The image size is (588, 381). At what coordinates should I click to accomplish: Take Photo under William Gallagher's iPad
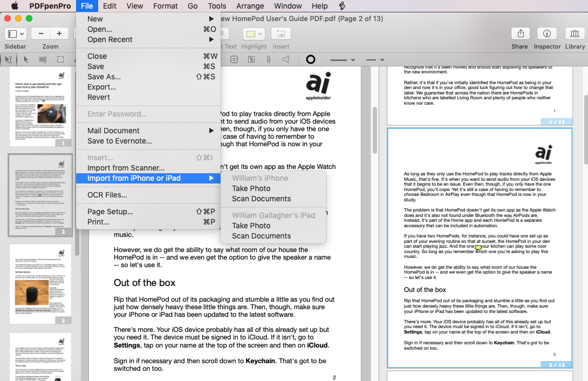point(274,226)
